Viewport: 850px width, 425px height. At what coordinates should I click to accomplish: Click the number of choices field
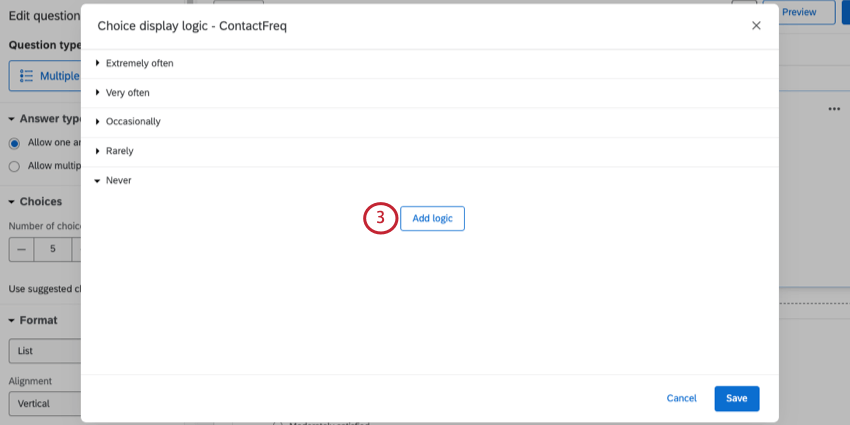tap(52, 250)
